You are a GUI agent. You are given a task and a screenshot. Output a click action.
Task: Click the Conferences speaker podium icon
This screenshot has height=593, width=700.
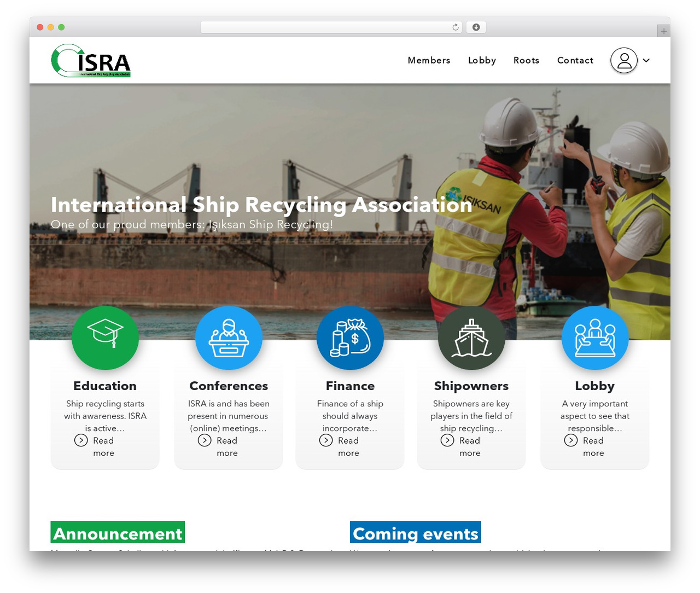pos(229,338)
